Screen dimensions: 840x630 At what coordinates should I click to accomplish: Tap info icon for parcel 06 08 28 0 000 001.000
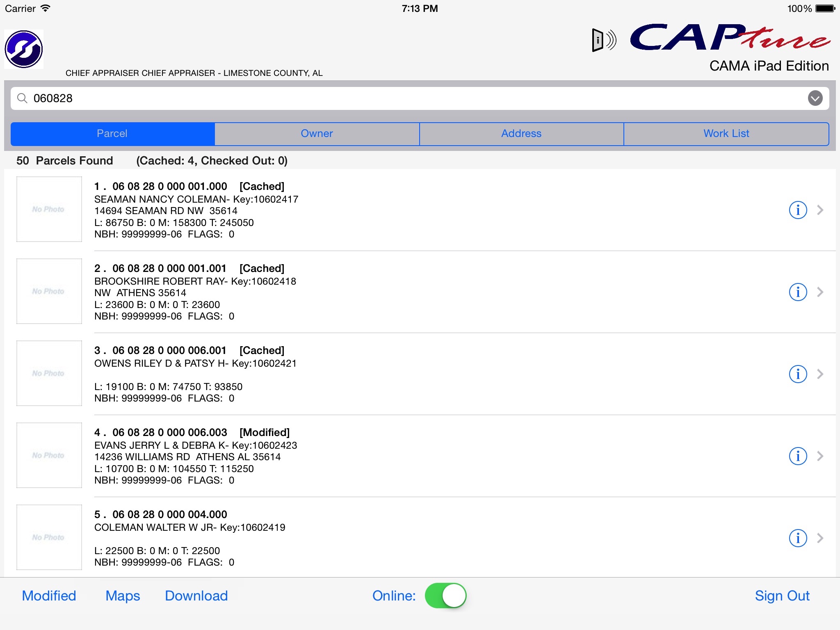[x=798, y=210]
